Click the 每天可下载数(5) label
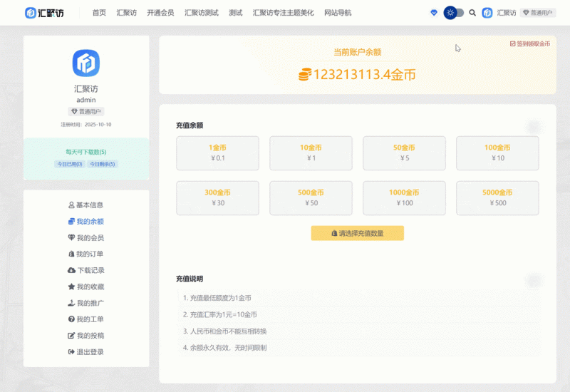 (86, 152)
